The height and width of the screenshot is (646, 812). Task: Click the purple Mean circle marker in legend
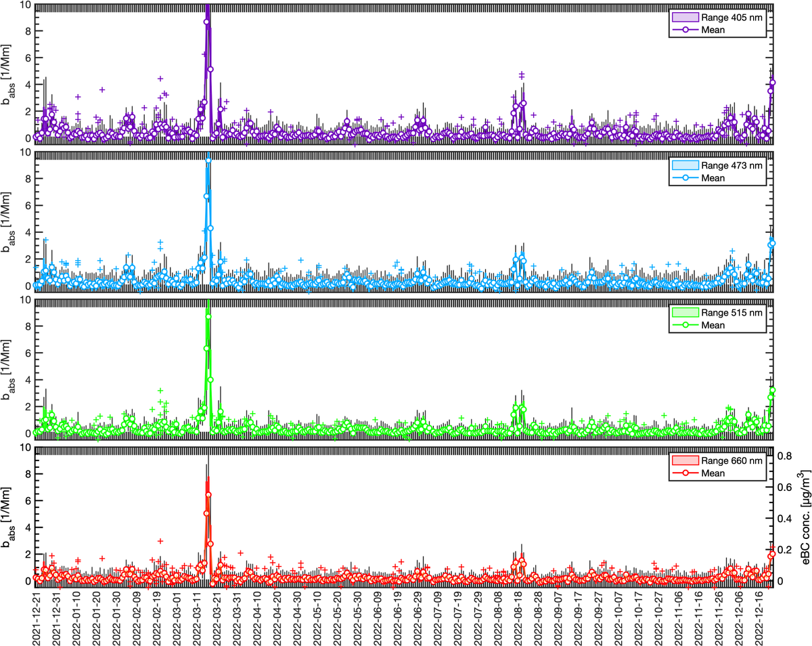pyautogui.click(x=685, y=30)
